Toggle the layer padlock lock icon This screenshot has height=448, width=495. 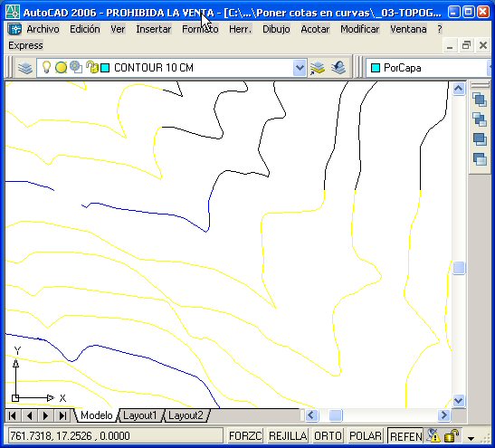(x=92, y=67)
